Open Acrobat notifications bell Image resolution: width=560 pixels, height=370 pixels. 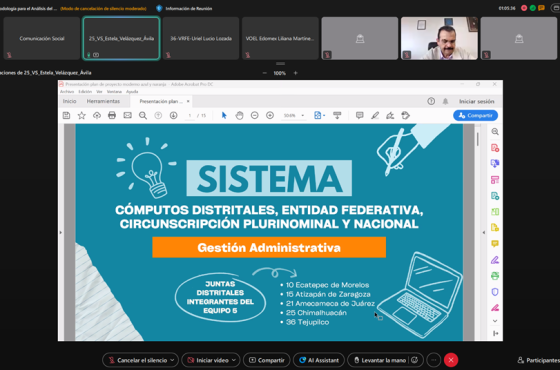tap(445, 101)
